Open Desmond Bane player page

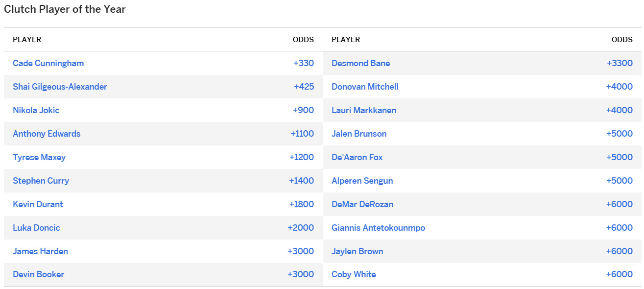point(360,63)
